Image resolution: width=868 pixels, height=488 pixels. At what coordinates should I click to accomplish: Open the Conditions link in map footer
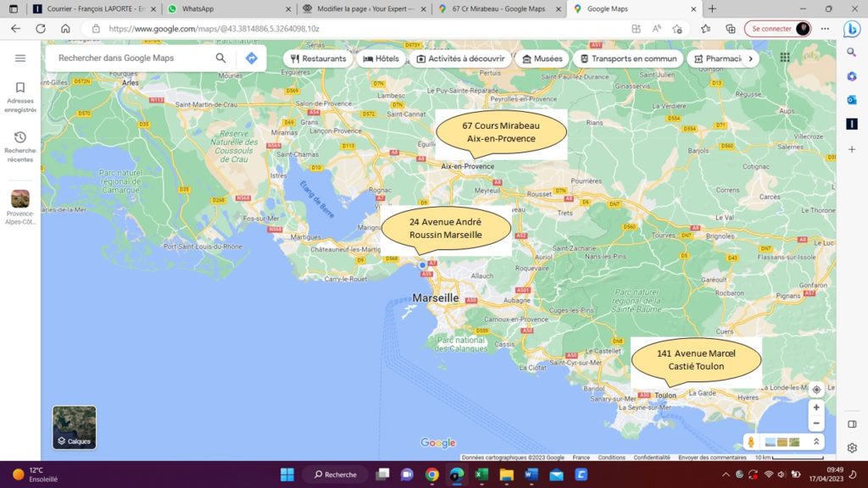point(611,457)
